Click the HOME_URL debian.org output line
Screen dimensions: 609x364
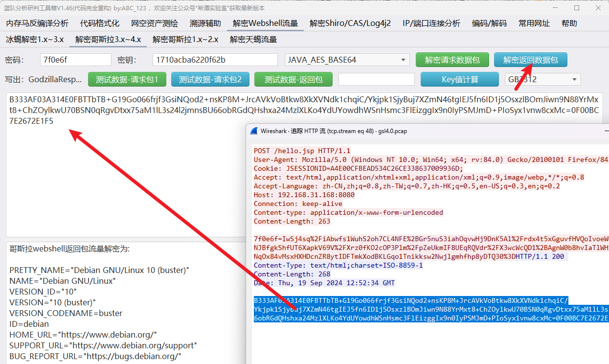pyautogui.click(x=83, y=335)
